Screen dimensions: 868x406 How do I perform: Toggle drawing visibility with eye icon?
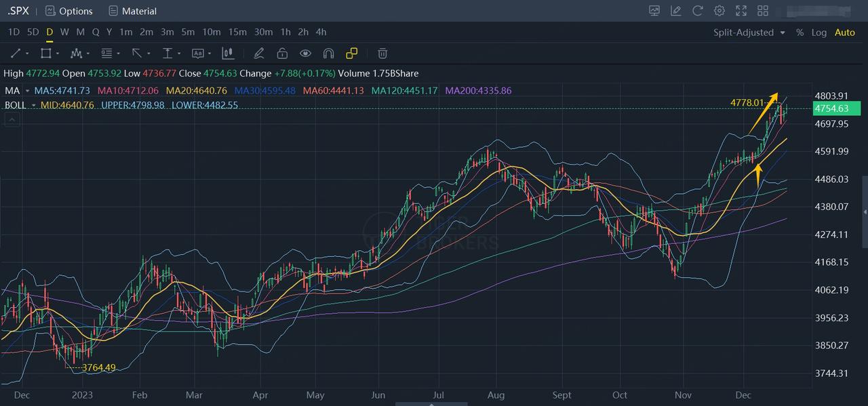tap(305, 54)
